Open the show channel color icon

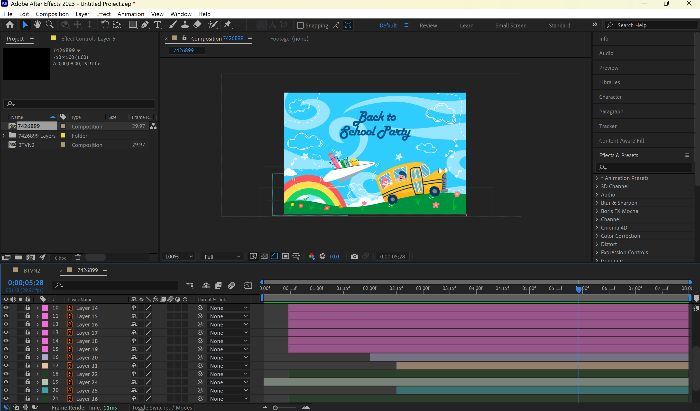coord(312,257)
